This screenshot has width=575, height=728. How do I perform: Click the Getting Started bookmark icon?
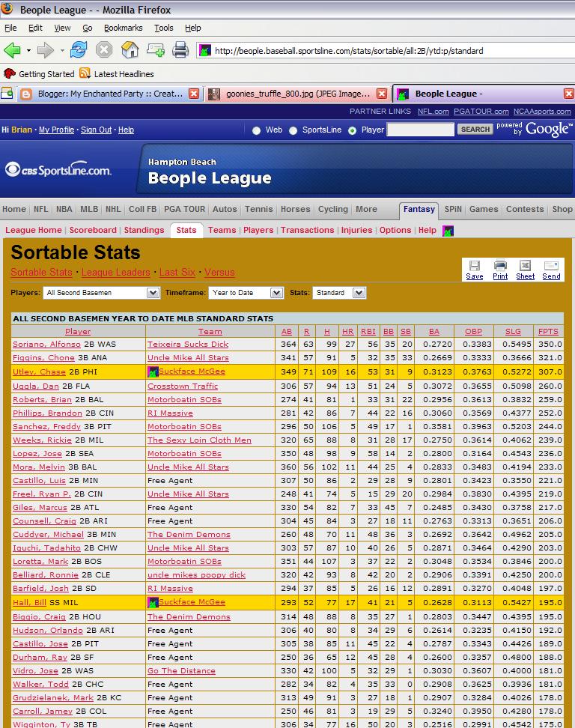click(9, 73)
